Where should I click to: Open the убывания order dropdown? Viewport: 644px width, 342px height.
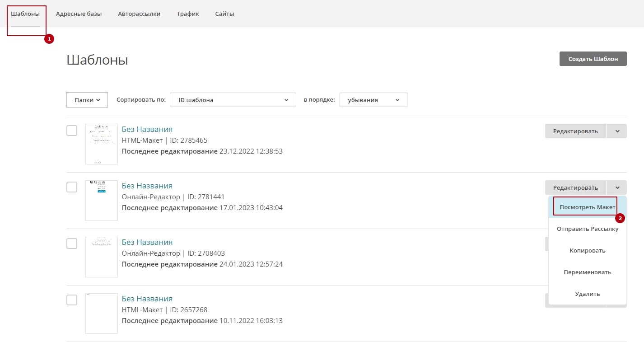click(x=373, y=100)
